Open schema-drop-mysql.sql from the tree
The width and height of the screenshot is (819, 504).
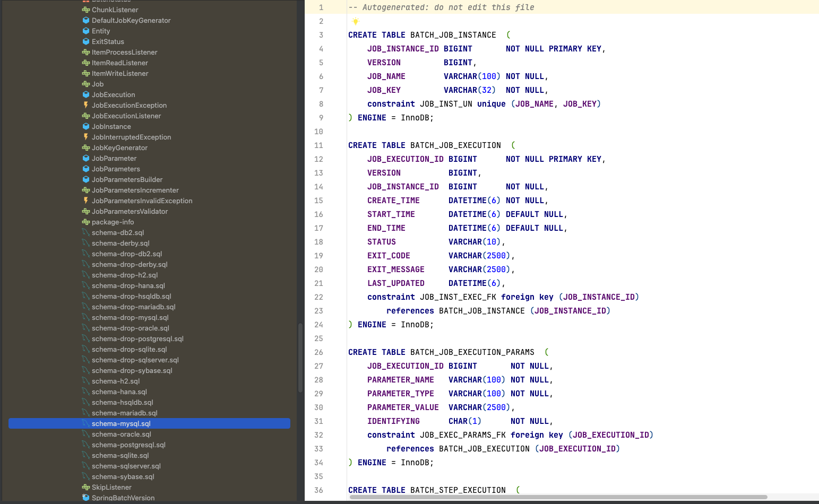(x=130, y=317)
